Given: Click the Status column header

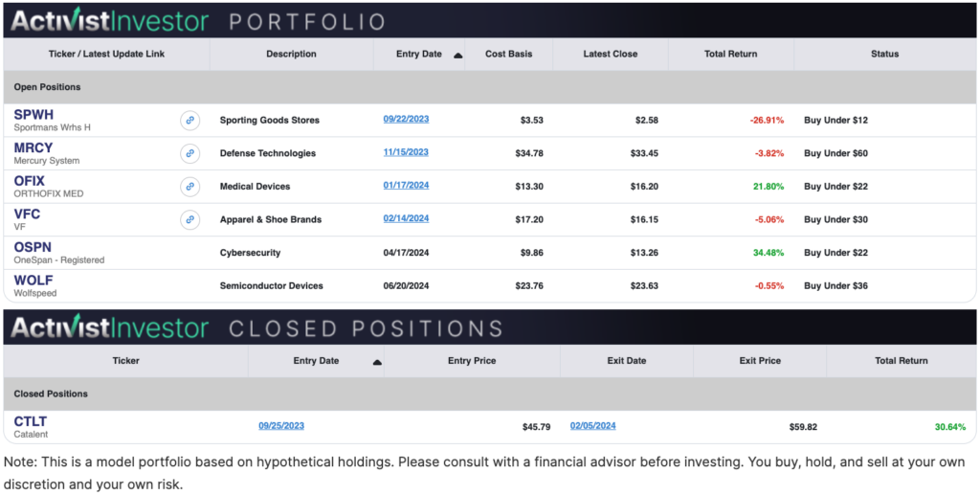Looking at the screenshot, I should [x=884, y=54].
